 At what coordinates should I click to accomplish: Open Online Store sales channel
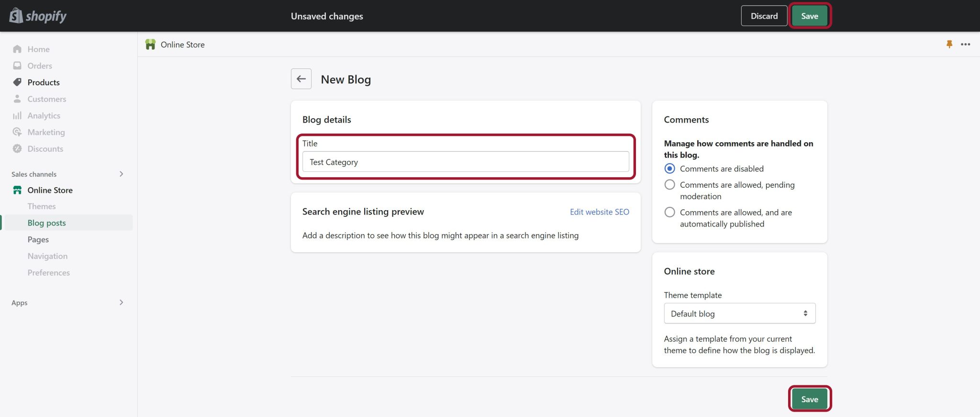pos(50,190)
